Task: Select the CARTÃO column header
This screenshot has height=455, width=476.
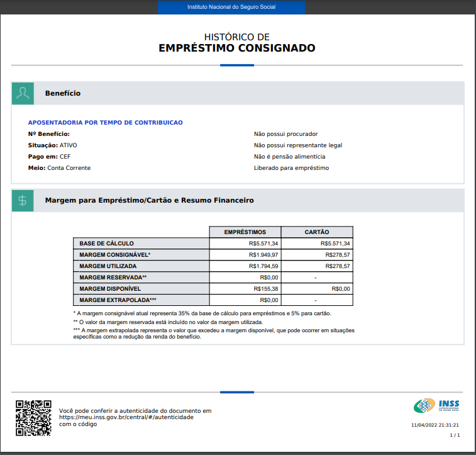Action: [317, 232]
